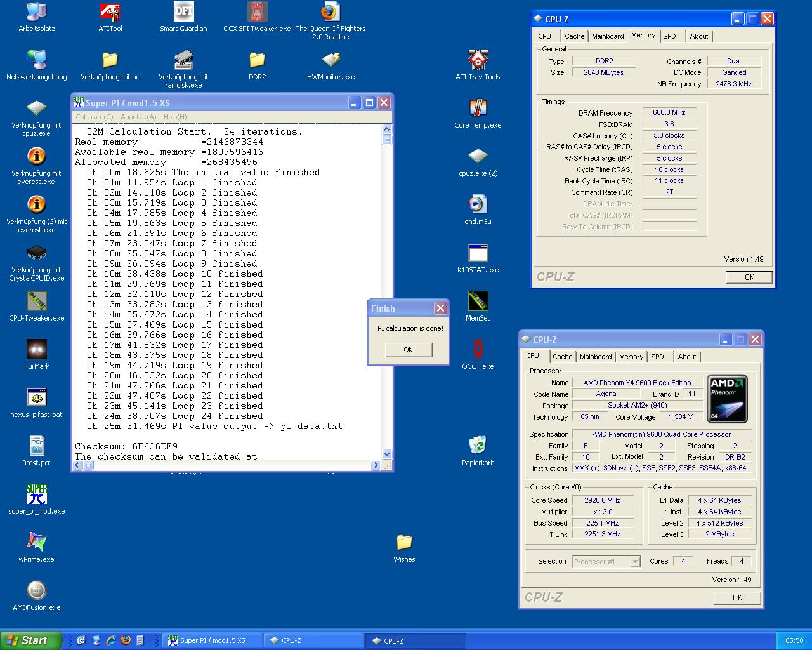Switch to CPU tab in upper CPU-Z

coord(545,36)
